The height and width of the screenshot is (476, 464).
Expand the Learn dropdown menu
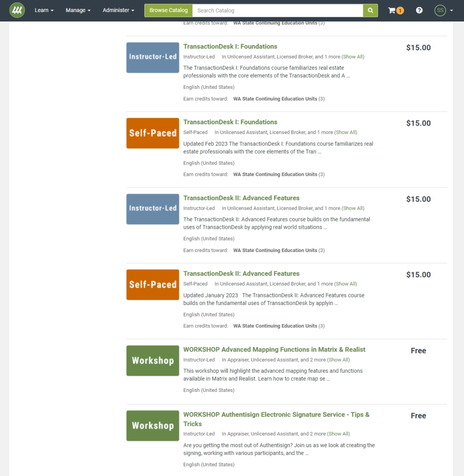click(44, 10)
